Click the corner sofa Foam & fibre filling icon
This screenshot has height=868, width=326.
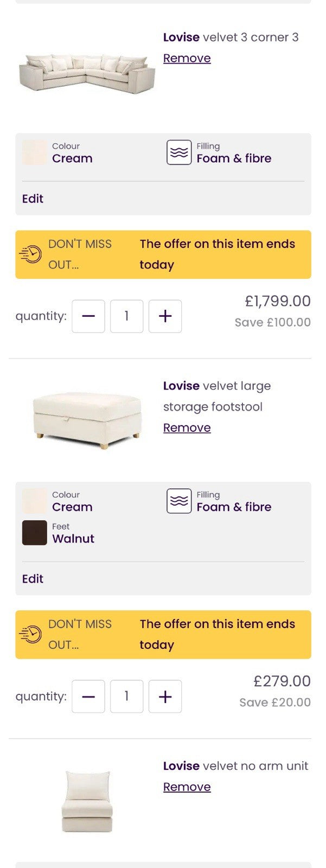[178, 152]
